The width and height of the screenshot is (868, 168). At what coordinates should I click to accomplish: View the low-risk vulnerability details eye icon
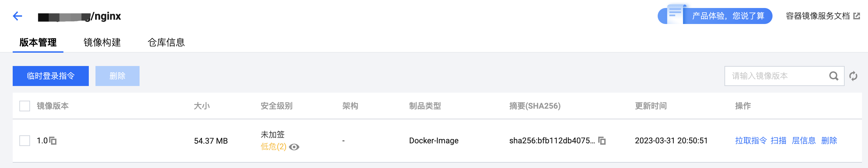pyautogui.click(x=294, y=147)
